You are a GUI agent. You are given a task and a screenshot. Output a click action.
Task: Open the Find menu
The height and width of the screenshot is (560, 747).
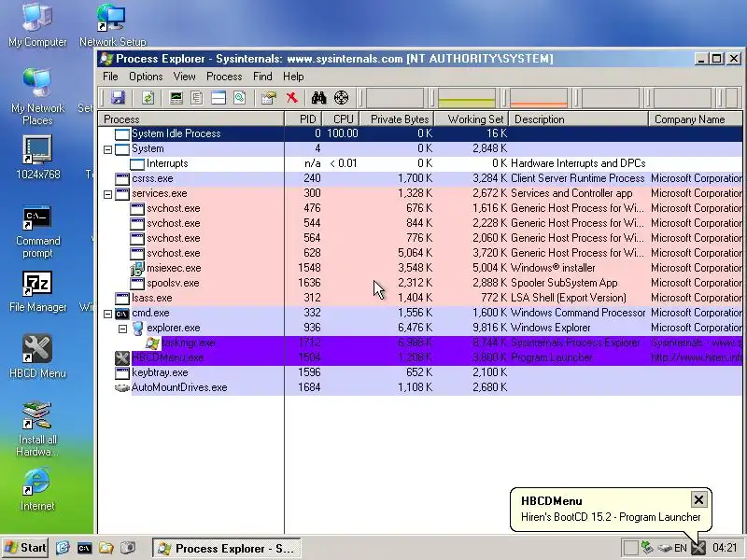(262, 77)
